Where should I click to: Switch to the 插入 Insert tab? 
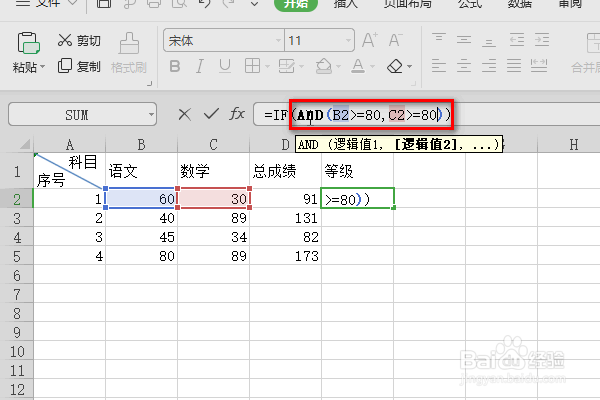coord(346,4)
